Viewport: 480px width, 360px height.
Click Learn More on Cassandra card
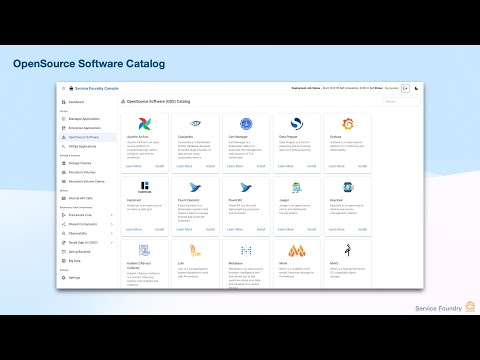point(184,166)
